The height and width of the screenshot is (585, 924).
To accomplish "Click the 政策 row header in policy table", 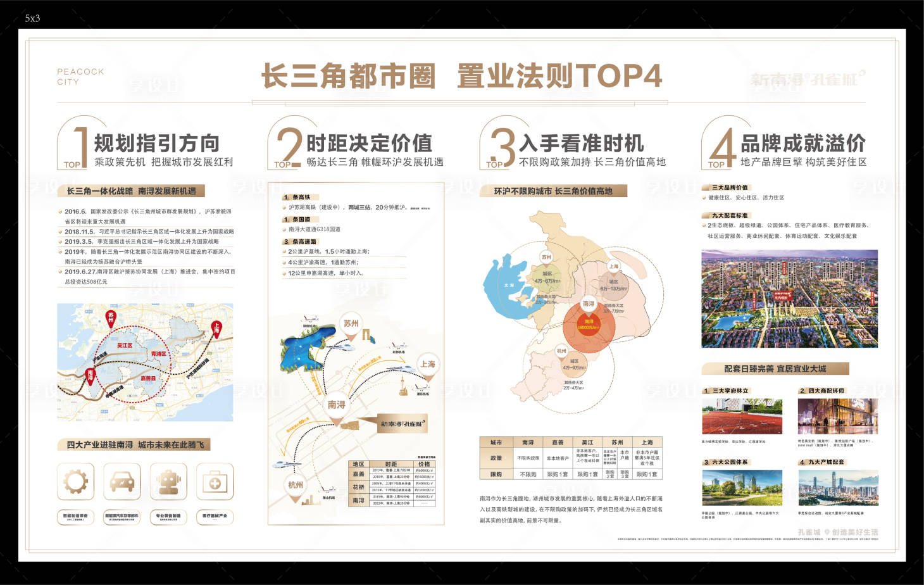I will click(496, 458).
